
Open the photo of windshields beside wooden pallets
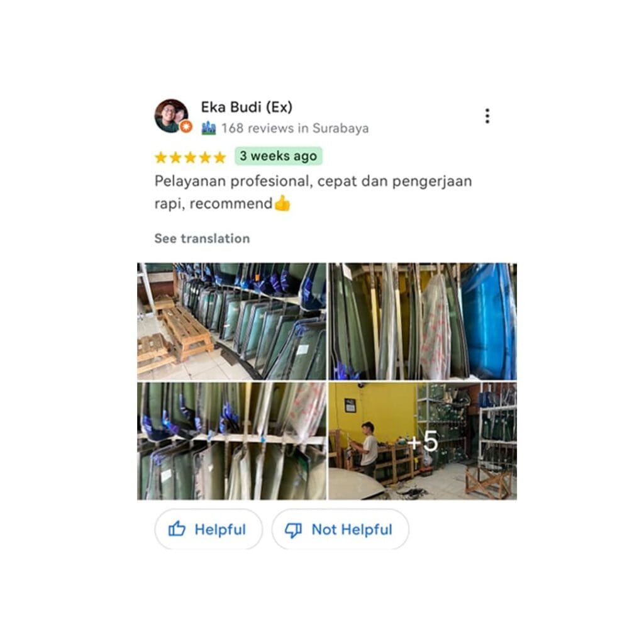coord(231,321)
